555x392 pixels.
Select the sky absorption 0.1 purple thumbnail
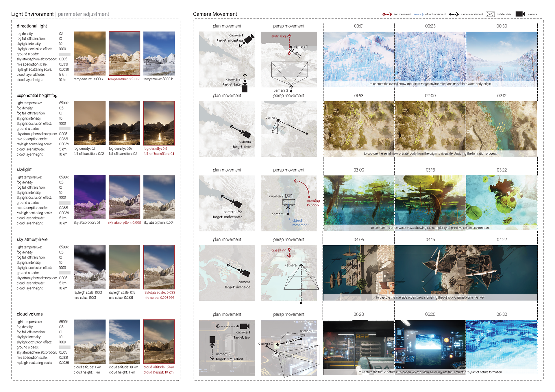click(x=90, y=197)
